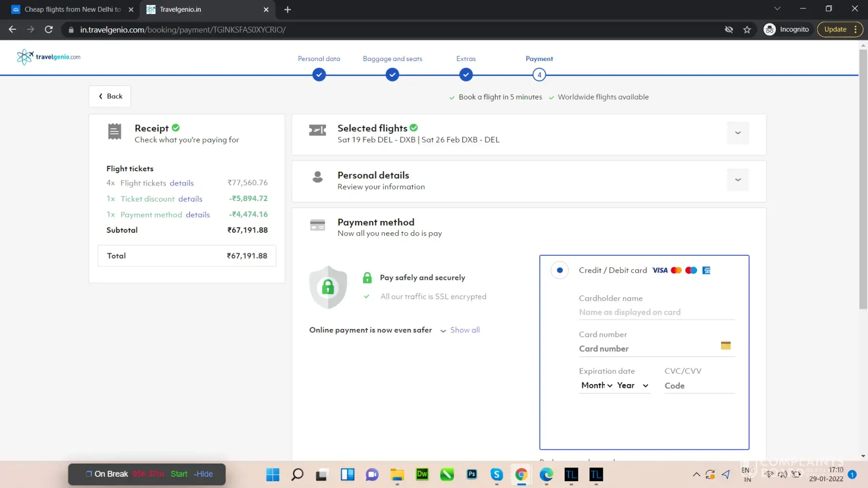Click the Baggage and seats step label
Image resolution: width=868 pixels, height=488 pixels.
coord(393,59)
